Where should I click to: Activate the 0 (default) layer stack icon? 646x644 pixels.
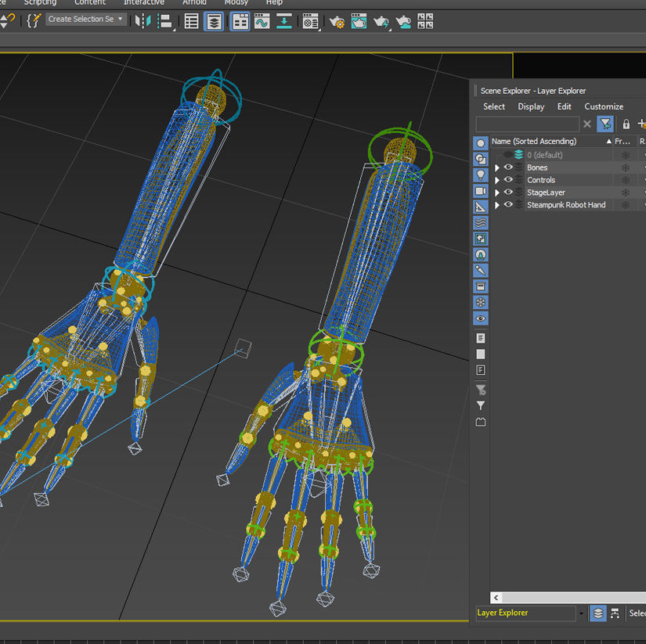[x=518, y=155]
